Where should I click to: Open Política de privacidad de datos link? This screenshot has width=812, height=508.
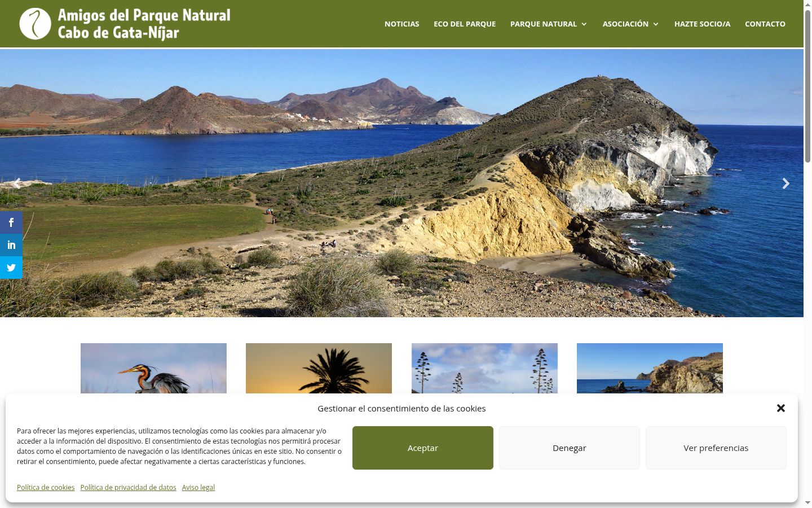pos(128,487)
